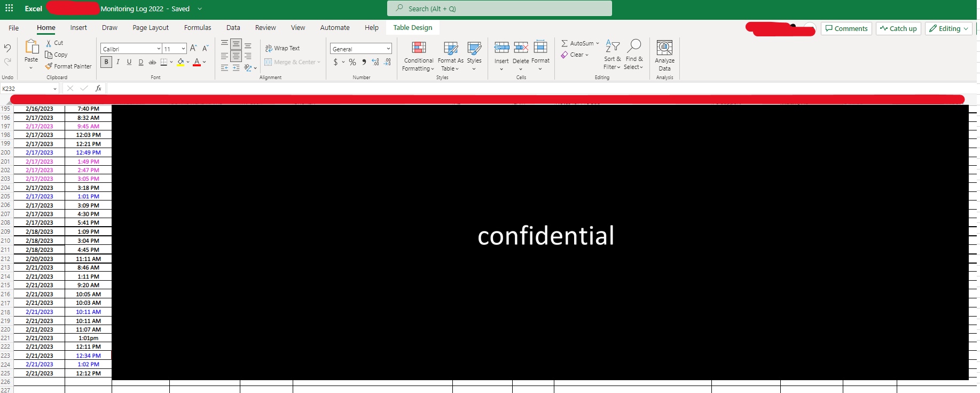Open Find & Select

(634, 55)
